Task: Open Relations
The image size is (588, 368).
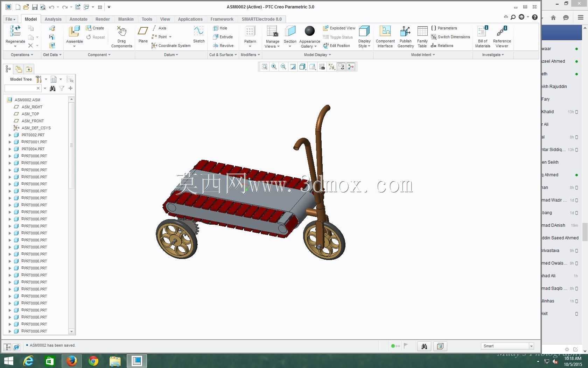Action: pos(442,46)
